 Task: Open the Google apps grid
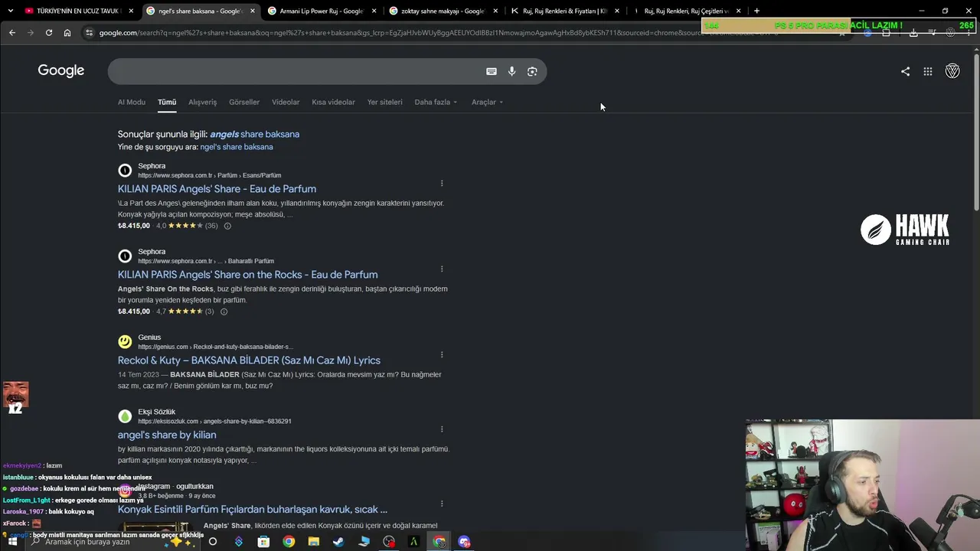[928, 71]
